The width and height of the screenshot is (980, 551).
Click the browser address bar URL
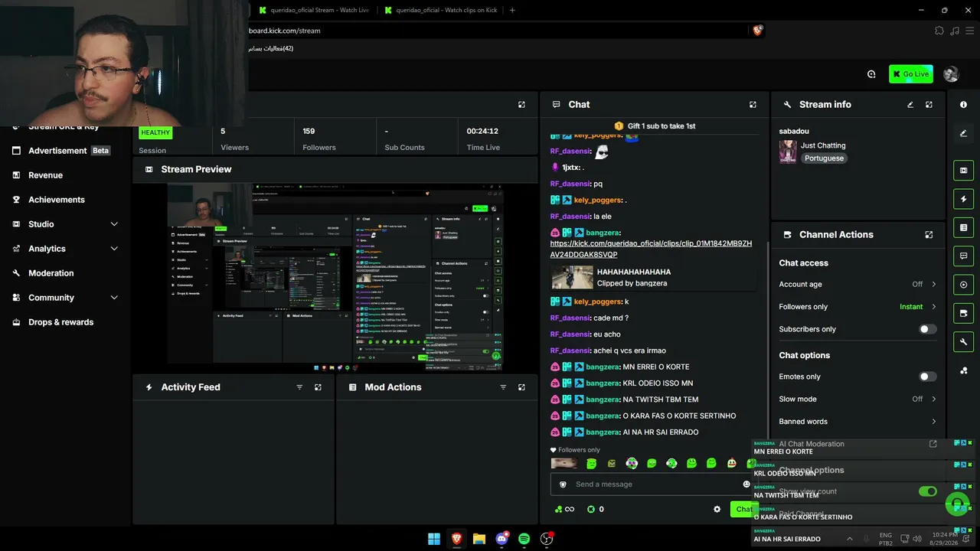pos(284,31)
